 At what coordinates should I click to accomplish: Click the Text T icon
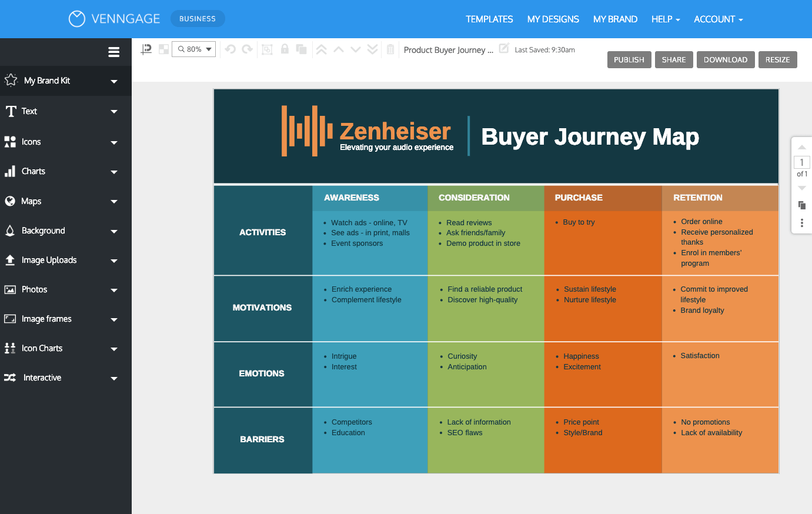(x=11, y=111)
